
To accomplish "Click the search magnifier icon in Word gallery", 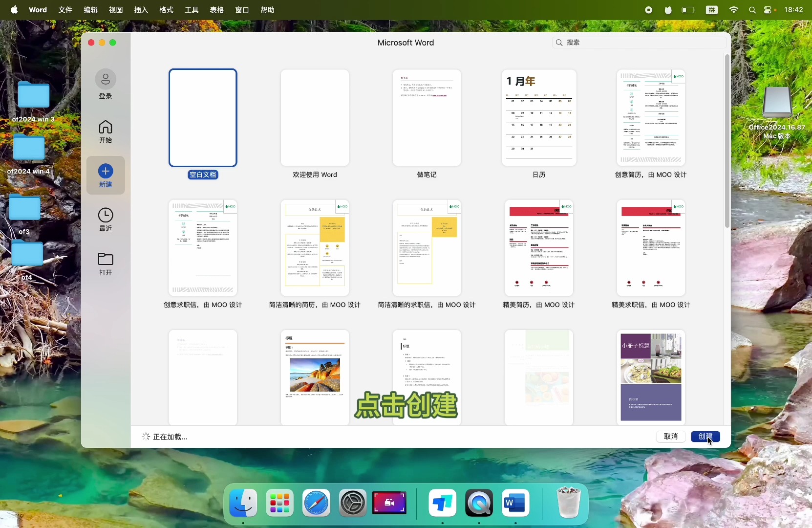I will (x=559, y=43).
